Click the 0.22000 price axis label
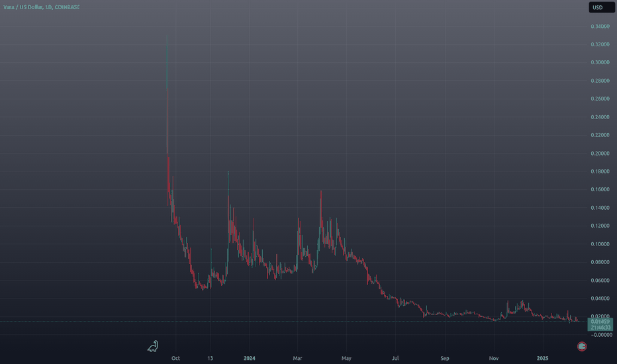This screenshot has height=364, width=617. [600, 135]
